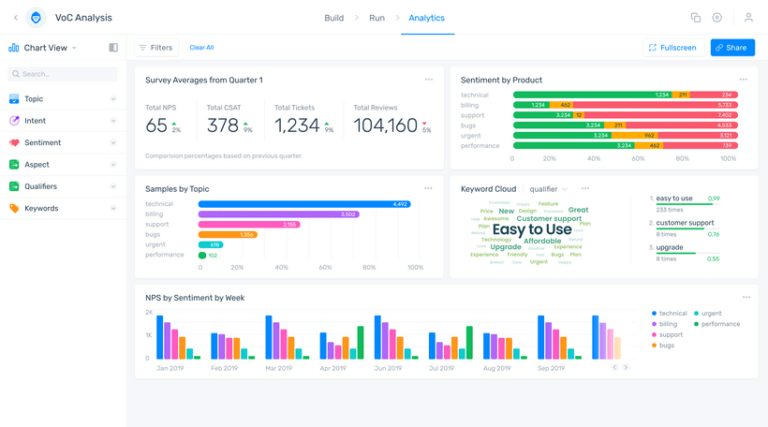This screenshot has height=427, width=768.
Task: Toggle the technical series in legend
Action: coord(669,313)
